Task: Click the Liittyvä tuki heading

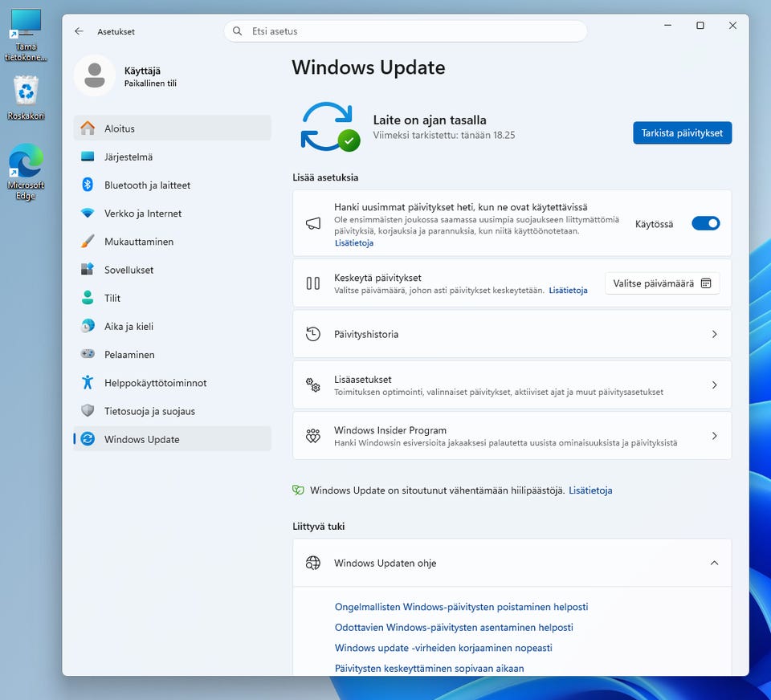Action: tap(319, 526)
